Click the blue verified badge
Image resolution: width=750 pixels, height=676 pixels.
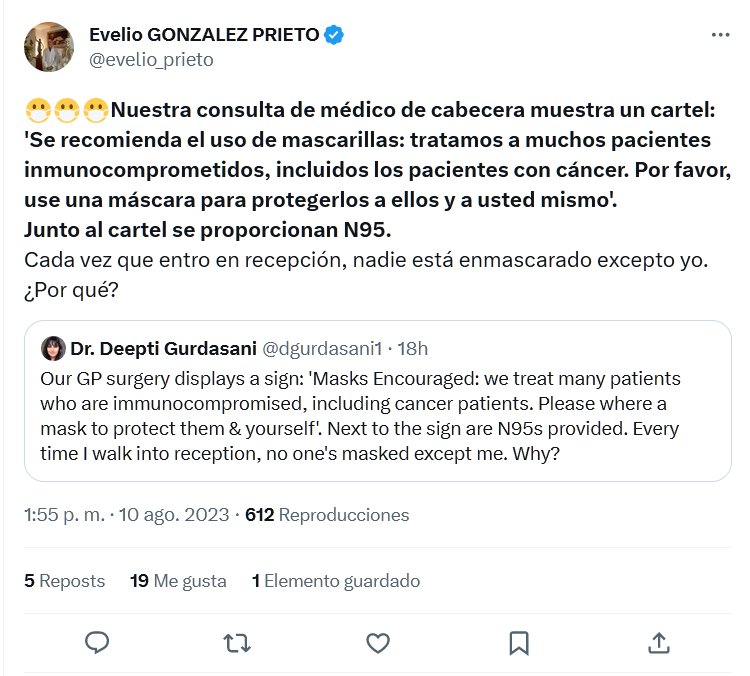click(335, 35)
